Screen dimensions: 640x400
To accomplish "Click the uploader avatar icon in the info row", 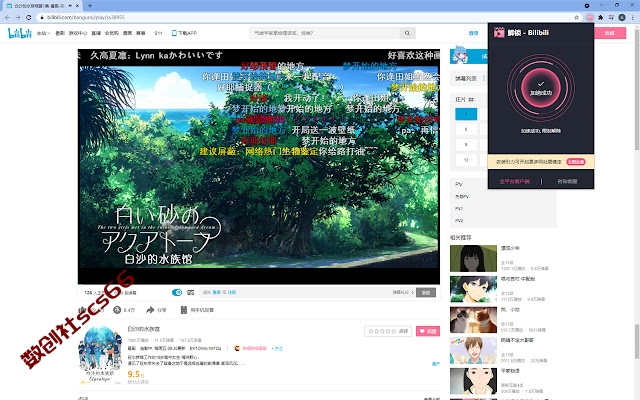I will point(237,348).
